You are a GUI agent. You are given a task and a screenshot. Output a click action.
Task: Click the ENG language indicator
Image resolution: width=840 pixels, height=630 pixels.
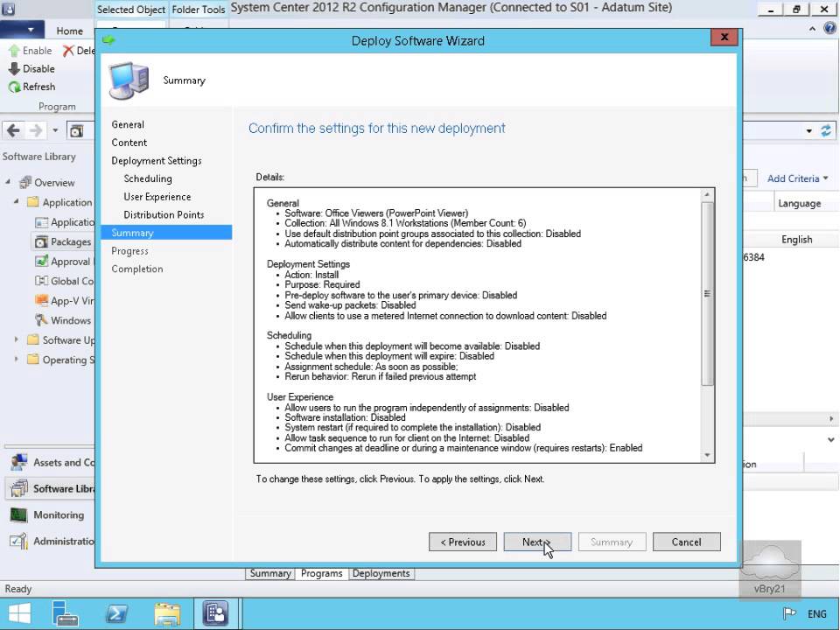(x=817, y=614)
